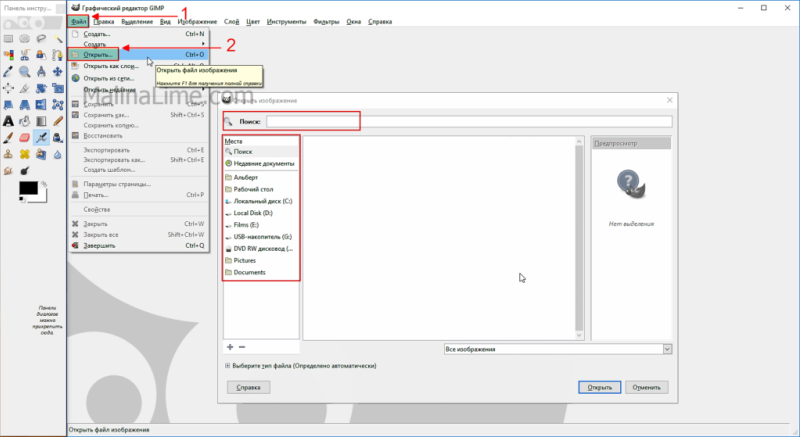Click the minus remove bookmark button
This screenshot has height=437, width=800.
coord(242,347)
